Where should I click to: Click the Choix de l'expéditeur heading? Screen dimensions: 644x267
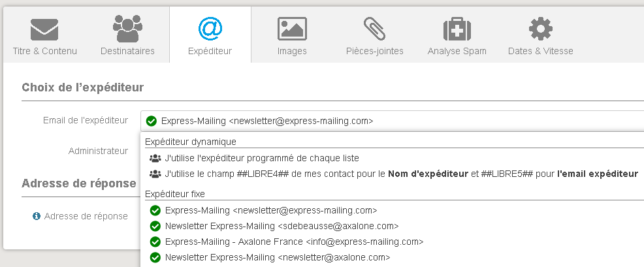pos(82,87)
